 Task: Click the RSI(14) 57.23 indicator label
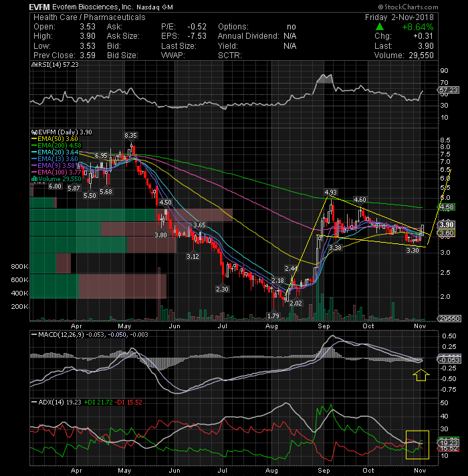point(55,65)
